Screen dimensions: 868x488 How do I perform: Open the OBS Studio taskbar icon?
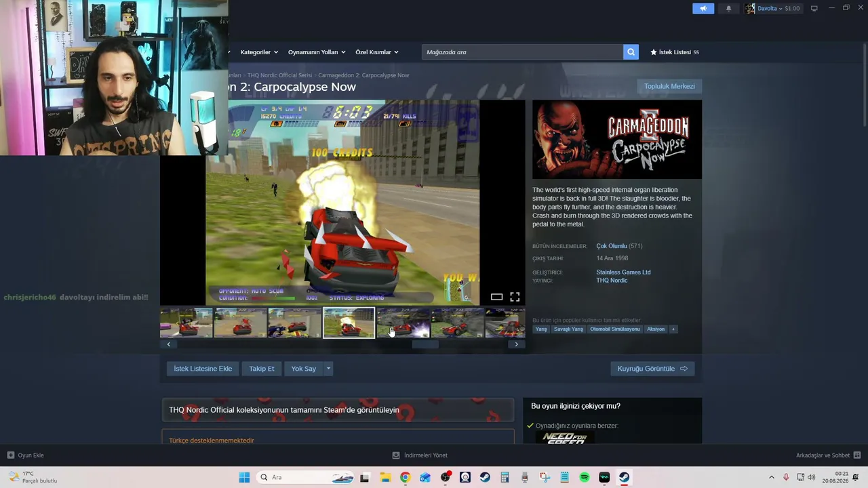445,477
